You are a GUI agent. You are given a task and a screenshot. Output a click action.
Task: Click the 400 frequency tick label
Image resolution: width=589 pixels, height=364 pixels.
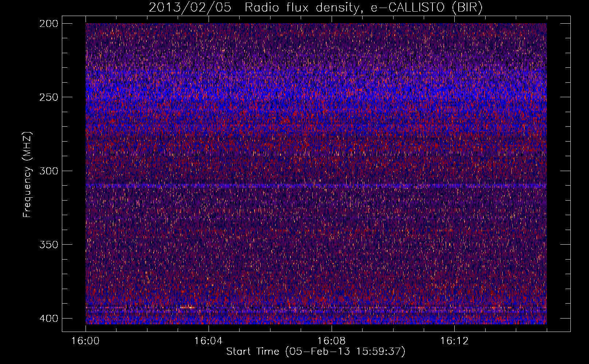(49, 318)
